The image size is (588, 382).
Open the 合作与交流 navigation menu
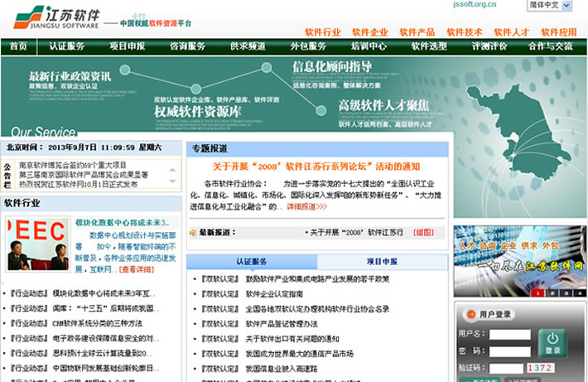550,46
